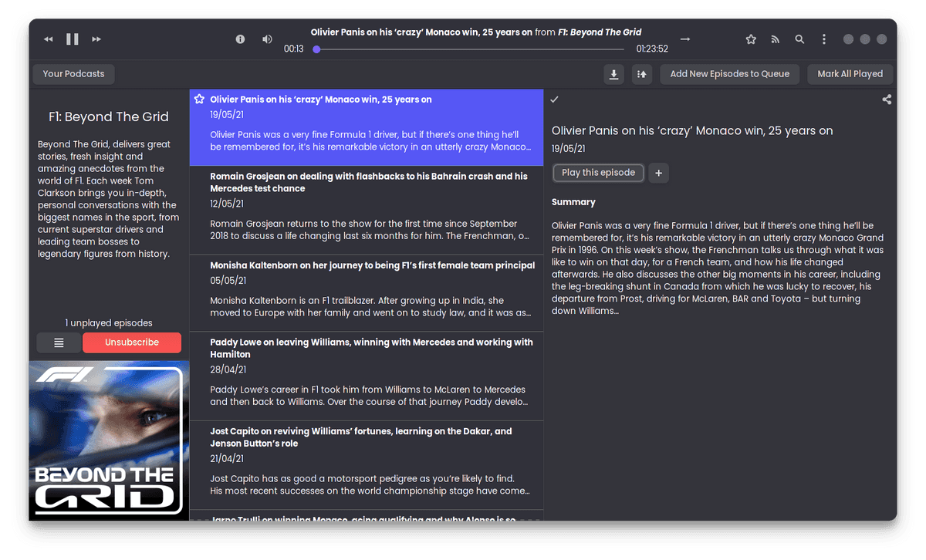Click the volume speaker icon
Screen dimensions: 926x560
tap(267, 39)
